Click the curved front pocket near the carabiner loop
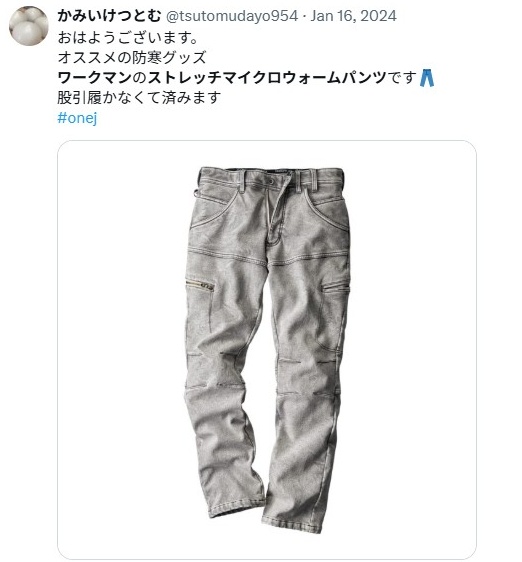This screenshot has width=522, height=562. coord(214,210)
